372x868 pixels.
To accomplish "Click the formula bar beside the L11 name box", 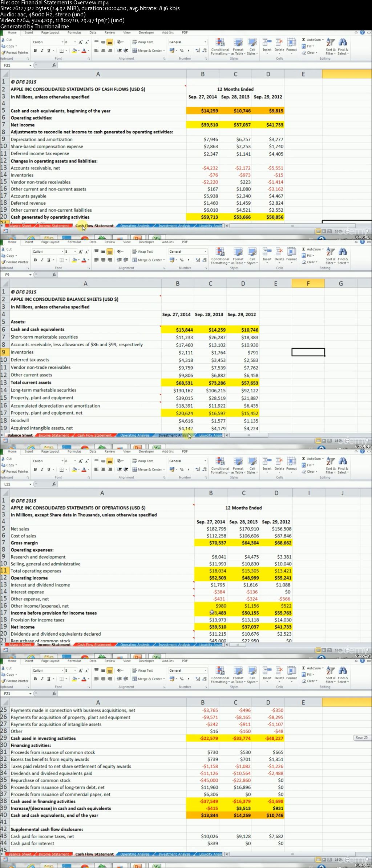I will click(214, 484).
